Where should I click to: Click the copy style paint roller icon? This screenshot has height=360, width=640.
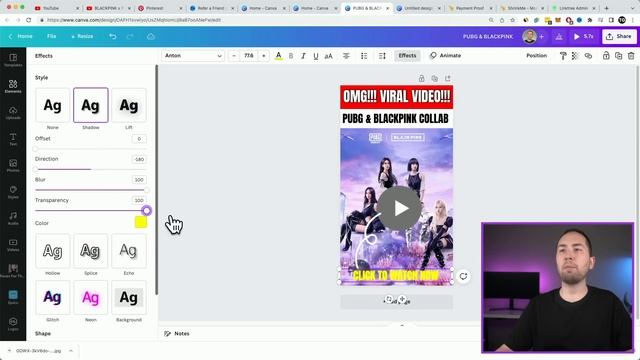coord(563,56)
